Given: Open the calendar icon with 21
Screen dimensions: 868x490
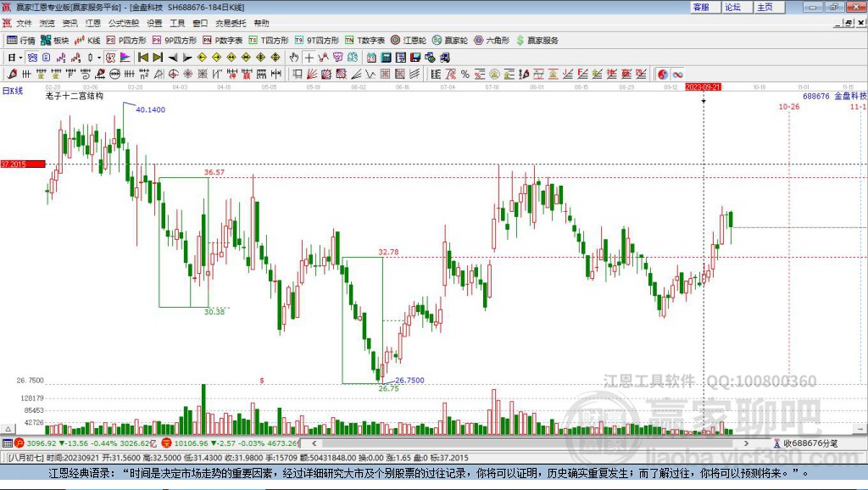Looking at the screenshot, I should point(371,58).
